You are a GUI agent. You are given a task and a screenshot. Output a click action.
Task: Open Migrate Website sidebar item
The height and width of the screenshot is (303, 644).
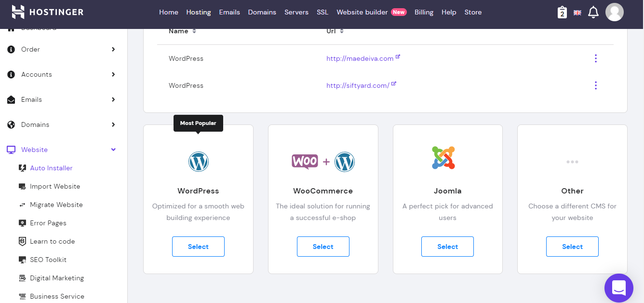coord(56,205)
